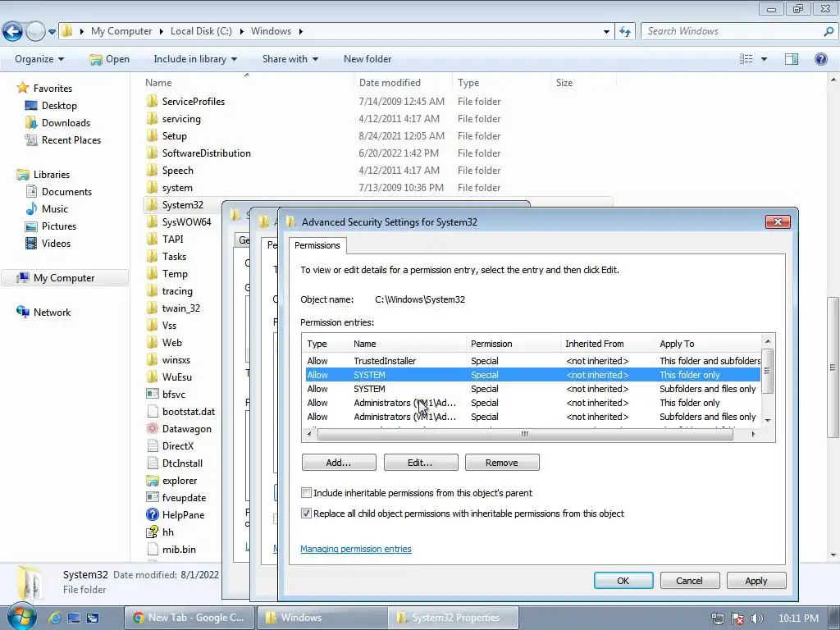Click the network tray icon

[717, 619]
